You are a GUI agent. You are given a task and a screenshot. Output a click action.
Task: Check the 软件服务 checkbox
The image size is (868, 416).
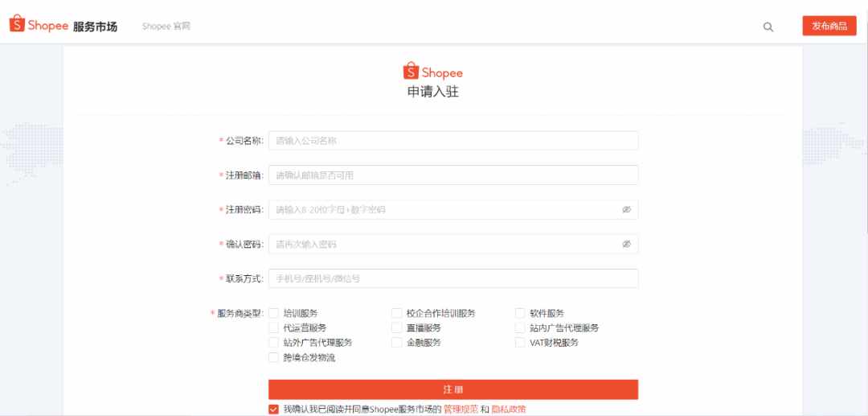pos(520,313)
